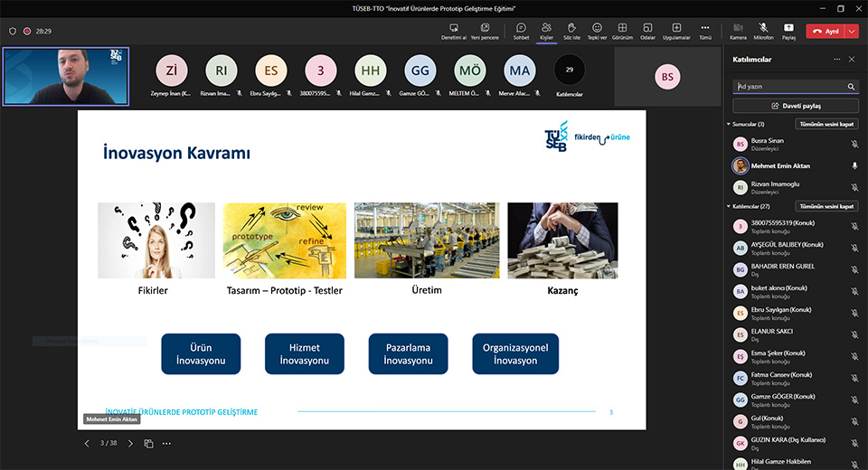The image size is (868, 470).
Task: Go to the next slide arrow
Action: (130, 443)
